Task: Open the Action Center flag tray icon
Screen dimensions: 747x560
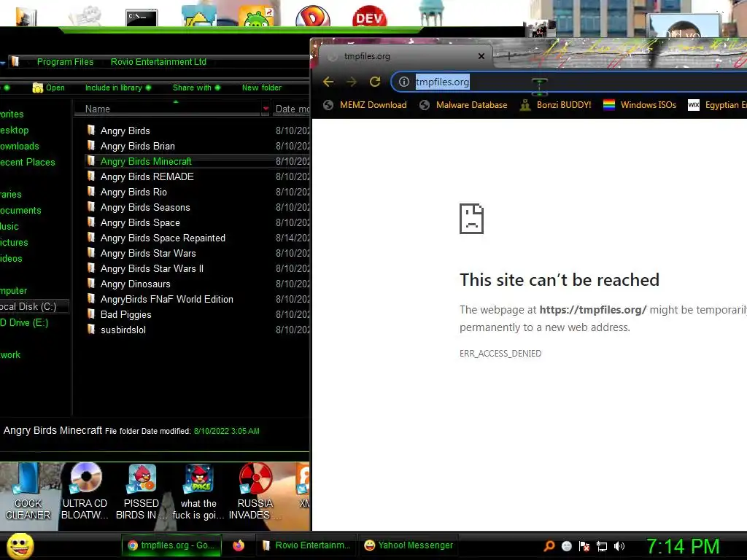Action: point(584,546)
